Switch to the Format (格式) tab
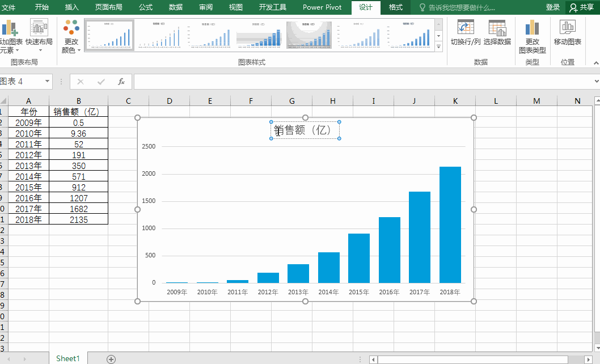Image resolution: width=600 pixels, height=364 pixels. coord(396,7)
